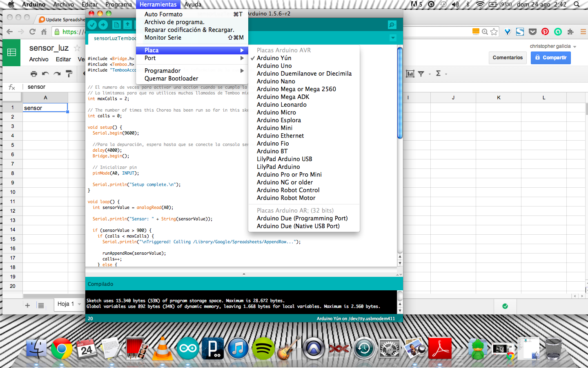Viewport: 588px width, 368px height.
Task: Click the redo arrow in Sheets toolbar
Action: [57, 74]
